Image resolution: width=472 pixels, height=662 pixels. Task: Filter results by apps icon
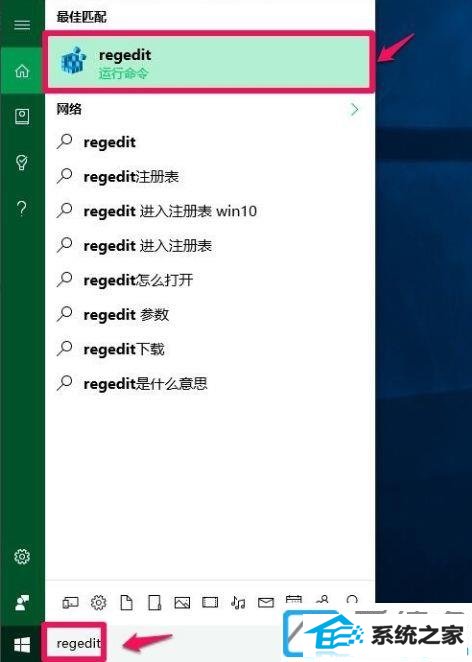pyautogui.click(x=71, y=602)
